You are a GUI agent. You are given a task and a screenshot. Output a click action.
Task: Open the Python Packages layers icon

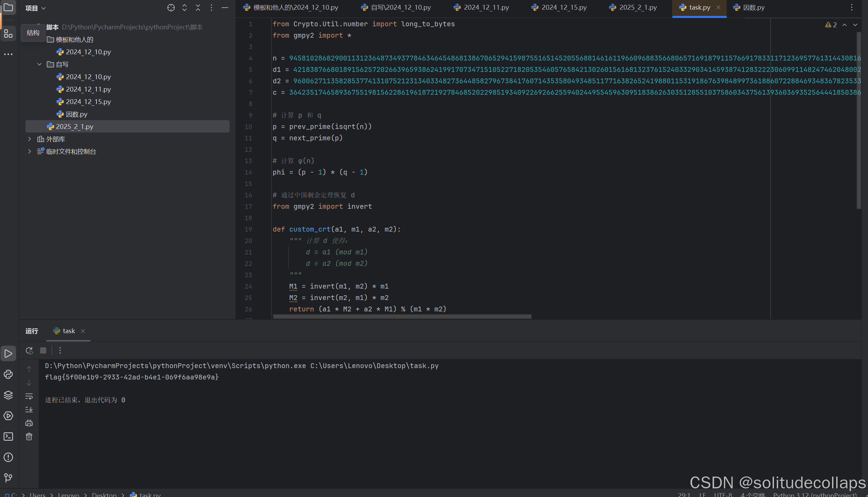tap(8, 395)
